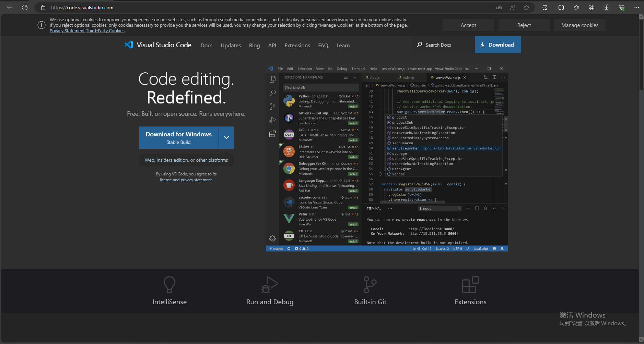
Task: Click the page vertical scrollbar thumb
Action: 641,55
